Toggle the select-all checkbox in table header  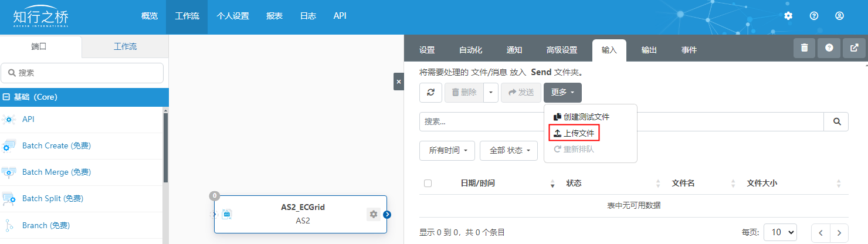428,183
